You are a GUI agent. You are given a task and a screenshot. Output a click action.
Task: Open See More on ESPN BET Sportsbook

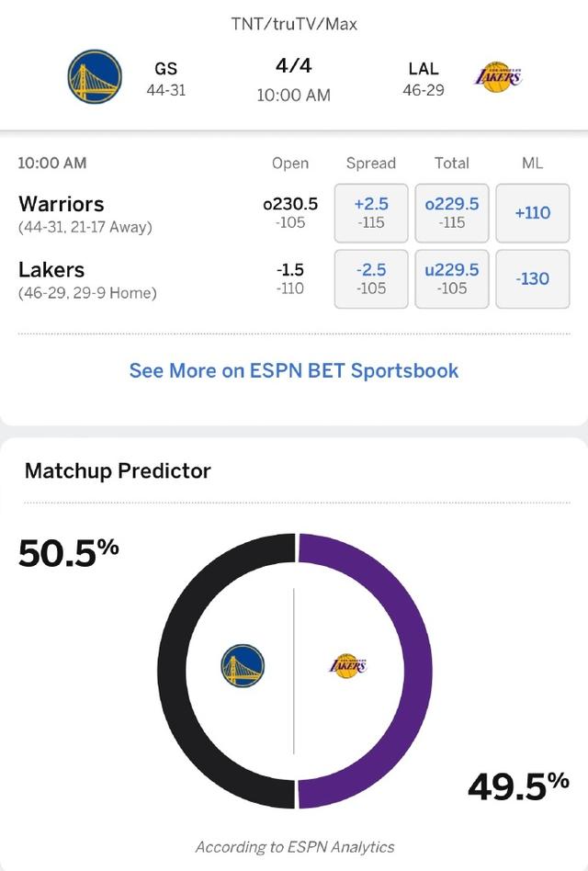(294, 371)
